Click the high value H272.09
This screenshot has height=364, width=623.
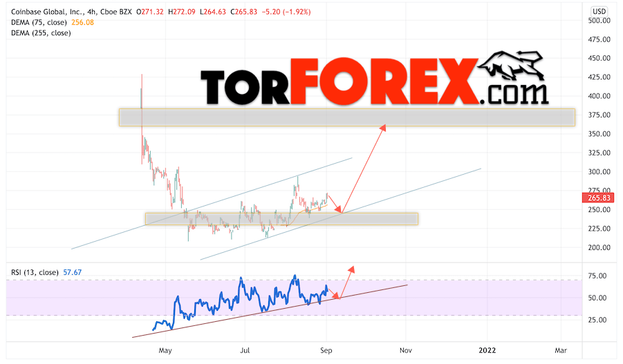[x=182, y=12]
